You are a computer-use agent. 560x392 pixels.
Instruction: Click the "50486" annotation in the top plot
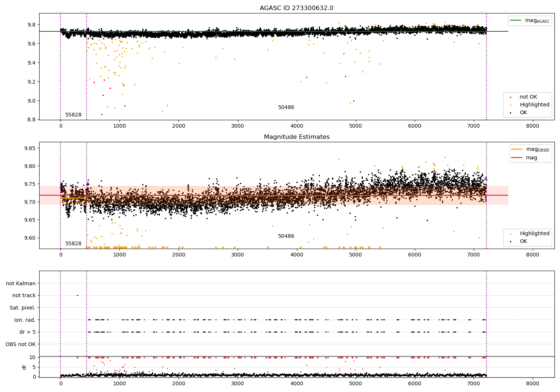coord(286,108)
